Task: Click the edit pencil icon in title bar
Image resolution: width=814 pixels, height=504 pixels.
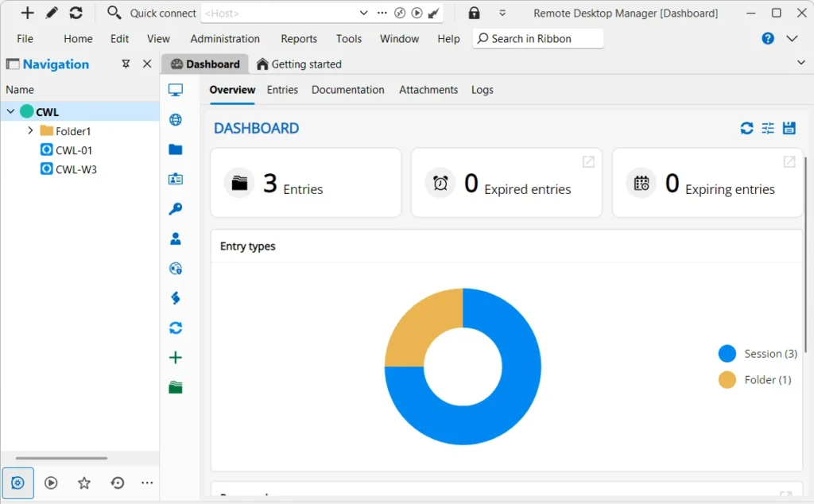Action: tap(52, 13)
